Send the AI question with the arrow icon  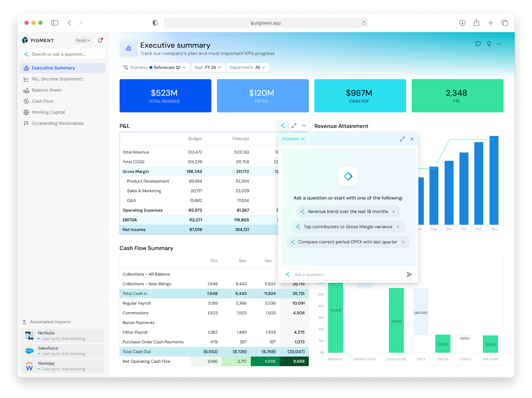(x=409, y=274)
